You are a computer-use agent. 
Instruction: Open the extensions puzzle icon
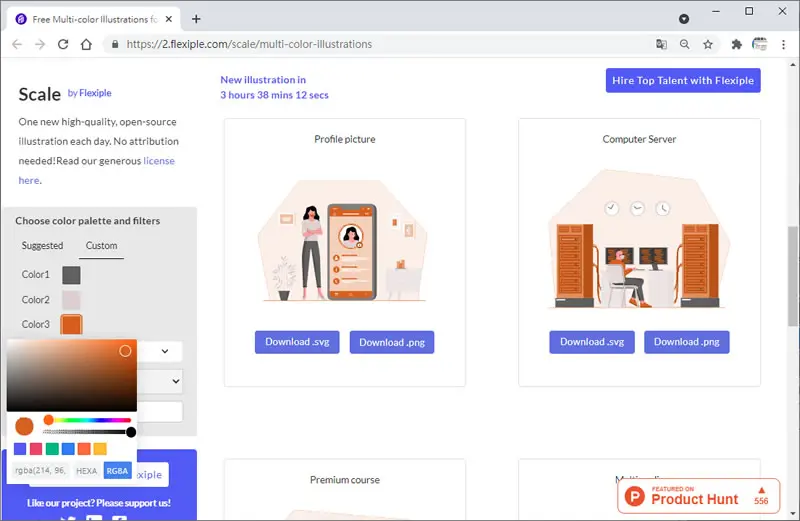[x=736, y=44]
